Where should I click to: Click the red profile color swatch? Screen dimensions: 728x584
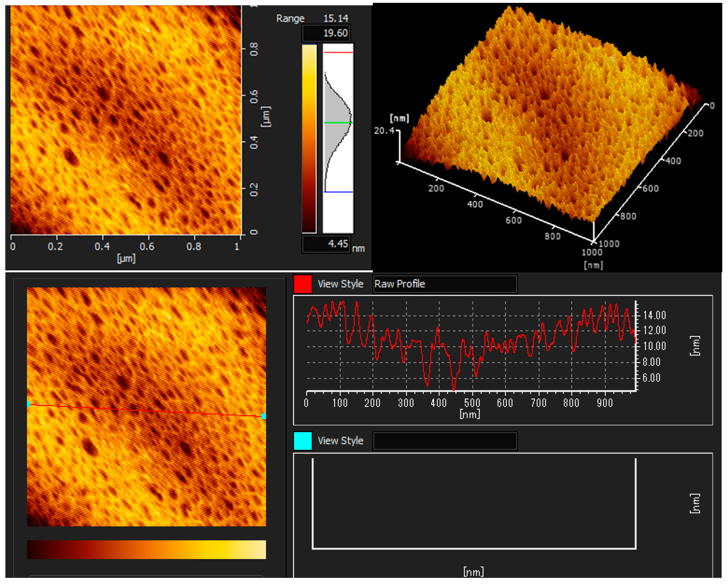click(303, 284)
